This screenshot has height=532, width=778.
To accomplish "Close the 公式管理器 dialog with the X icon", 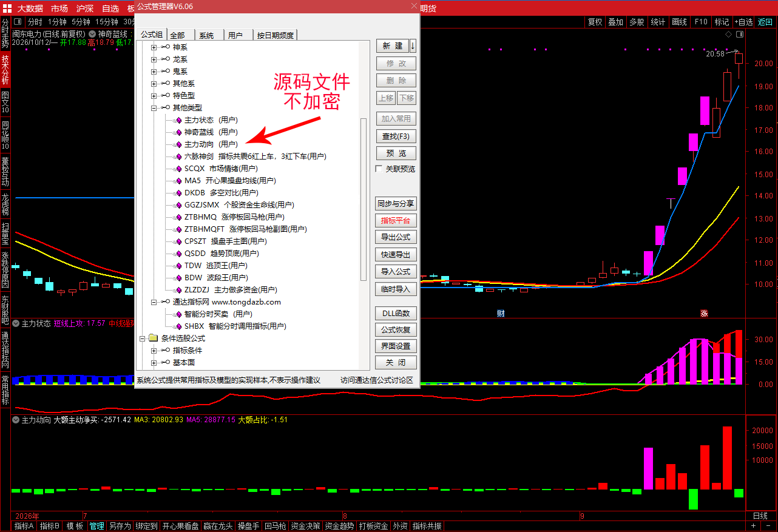I will pyautogui.click(x=413, y=6).
